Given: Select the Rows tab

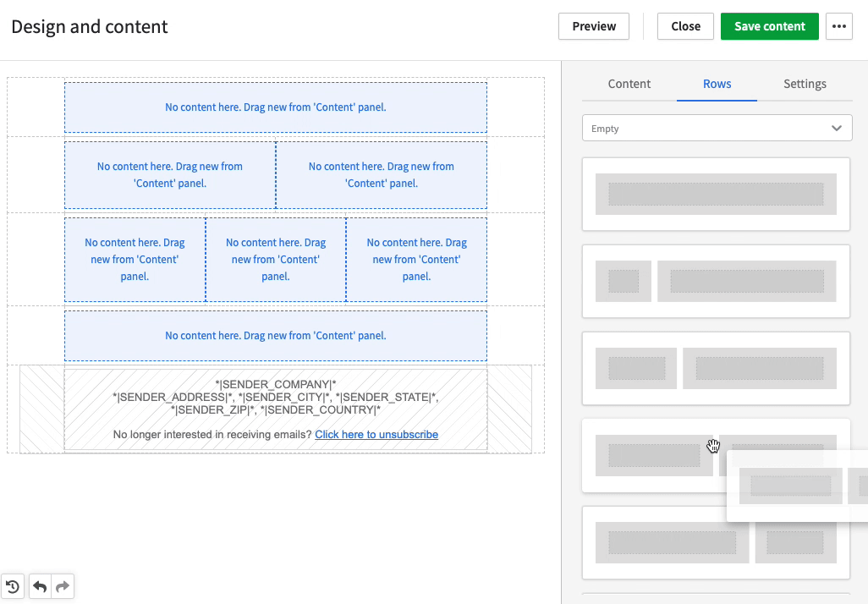Looking at the screenshot, I should coord(717,84).
